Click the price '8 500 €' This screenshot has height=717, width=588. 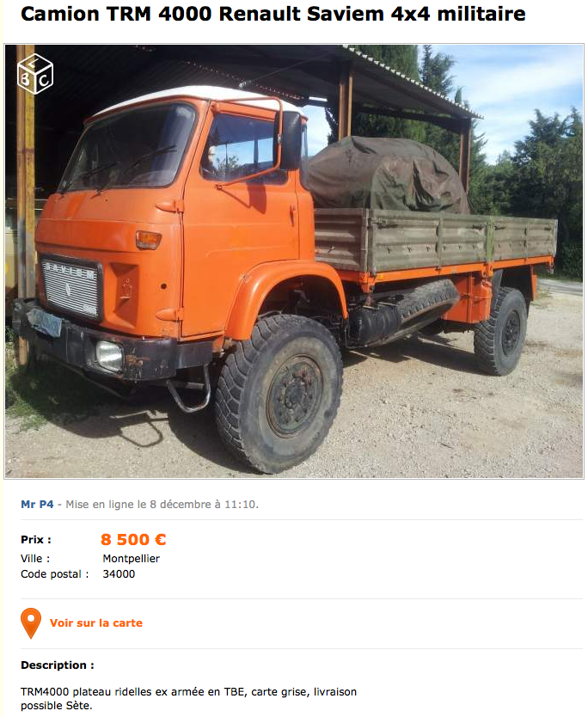point(133,540)
